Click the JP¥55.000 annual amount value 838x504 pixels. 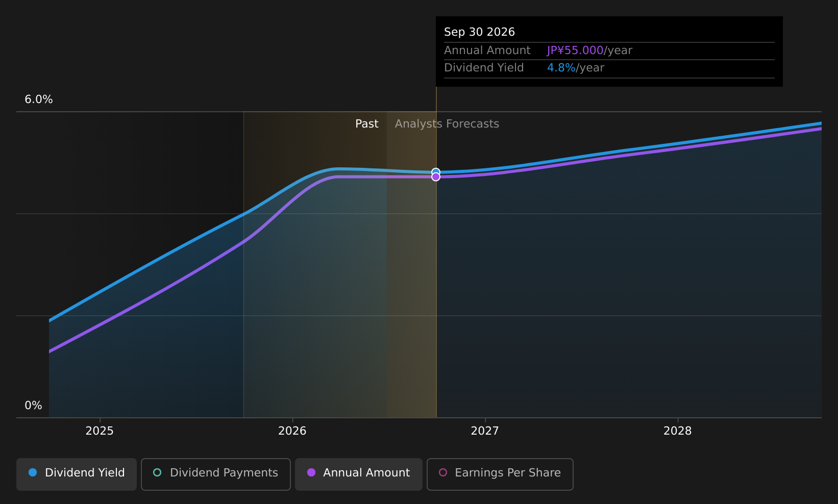coord(575,51)
